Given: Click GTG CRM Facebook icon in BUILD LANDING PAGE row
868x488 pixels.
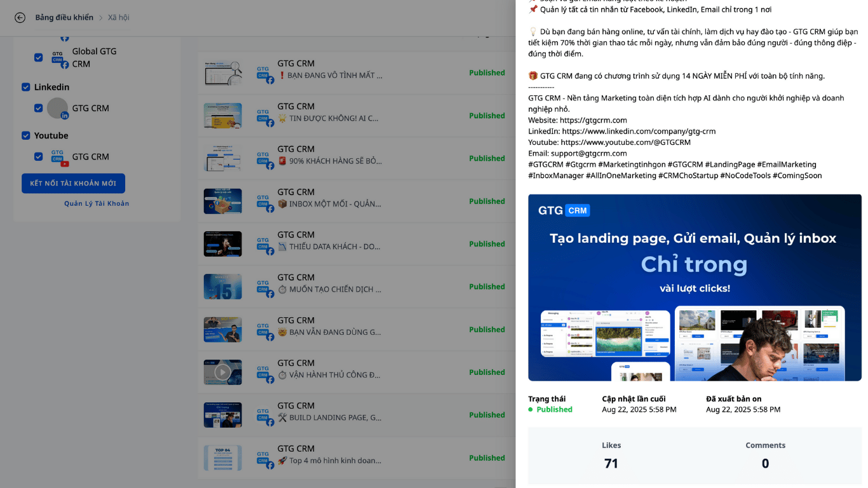Looking at the screenshot, I should tap(265, 416).
